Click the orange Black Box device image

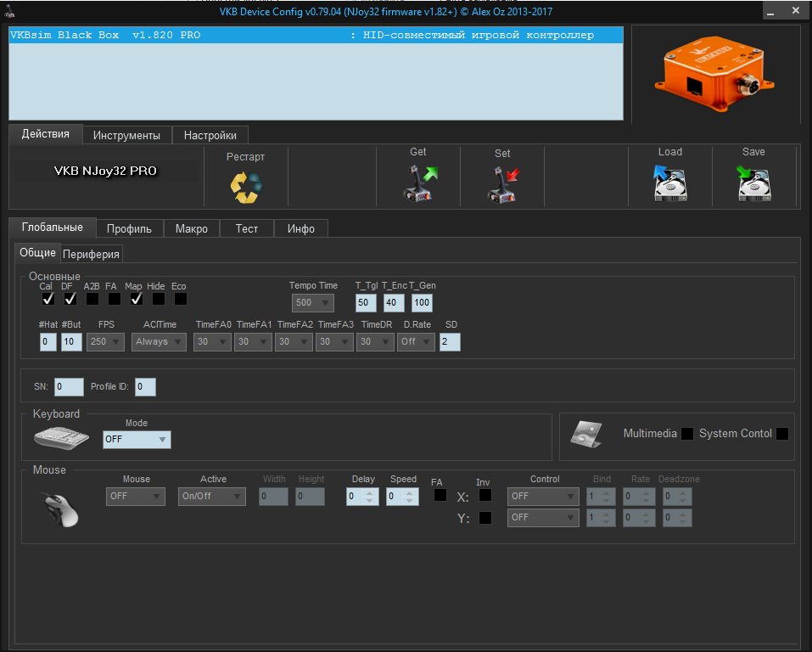[714, 74]
